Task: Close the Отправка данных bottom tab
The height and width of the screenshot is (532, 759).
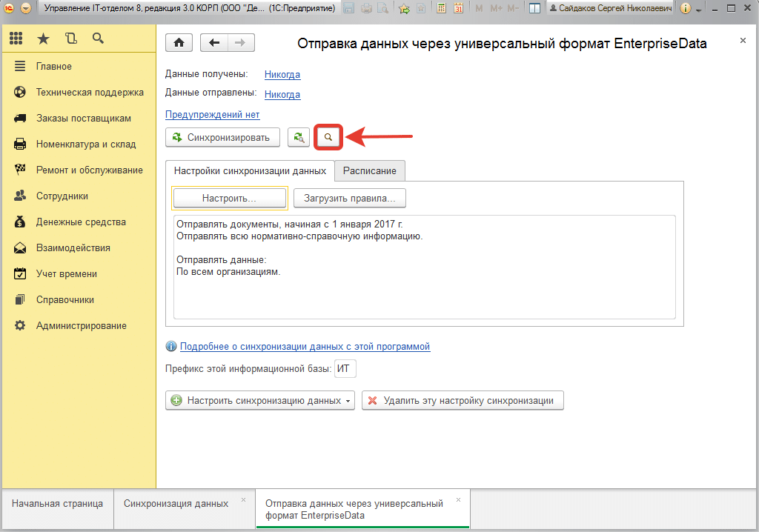Action: [x=458, y=499]
